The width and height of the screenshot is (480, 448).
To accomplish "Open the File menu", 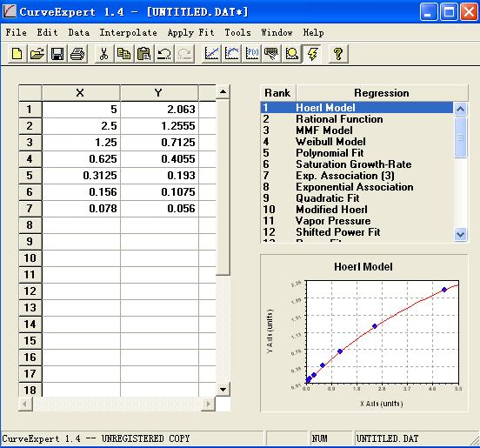I will (17, 32).
